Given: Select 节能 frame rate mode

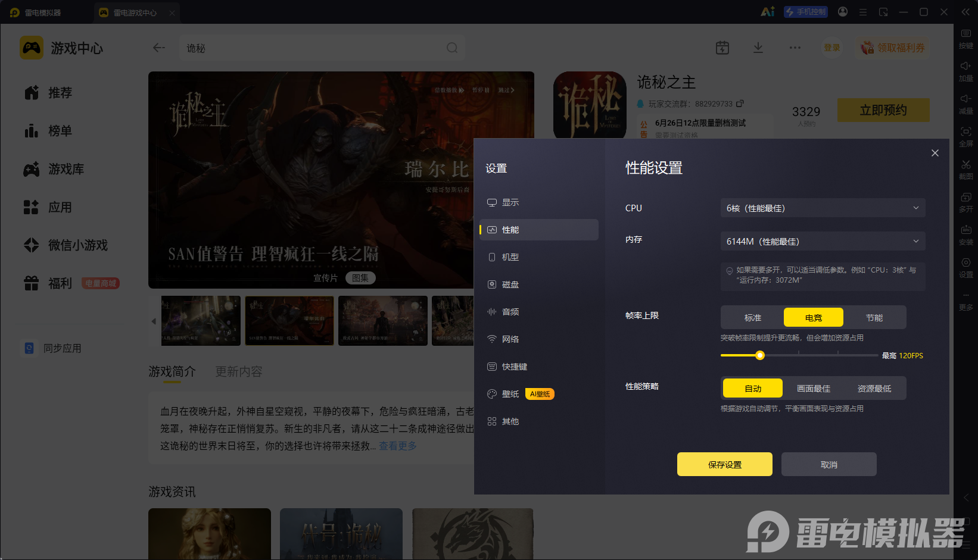Looking at the screenshot, I should pyautogui.click(x=874, y=318).
